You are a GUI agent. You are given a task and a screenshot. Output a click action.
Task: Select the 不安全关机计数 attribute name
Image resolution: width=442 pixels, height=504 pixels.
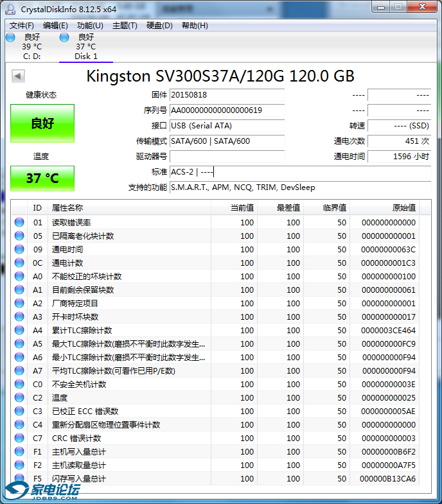pos(79,385)
